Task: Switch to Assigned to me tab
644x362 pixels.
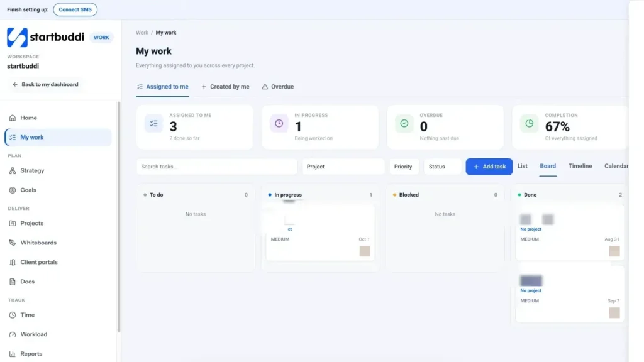Action: tap(163, 87)
